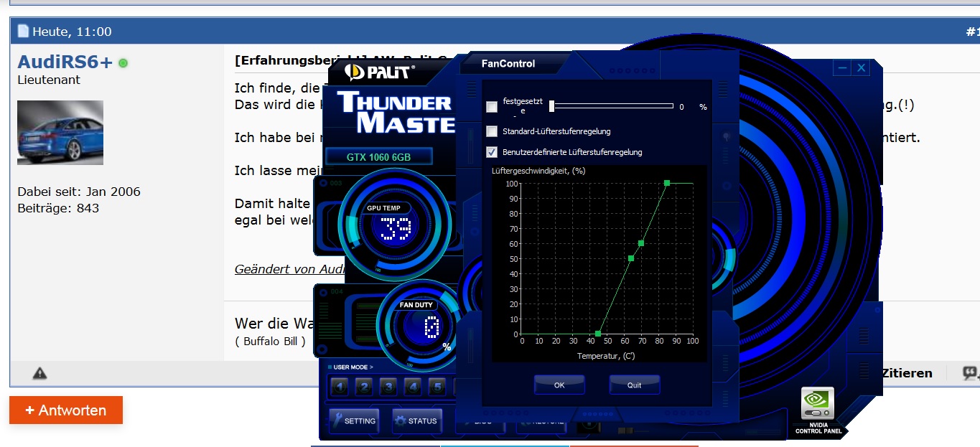Click fan curve point at 50 percent

point(631,258)
